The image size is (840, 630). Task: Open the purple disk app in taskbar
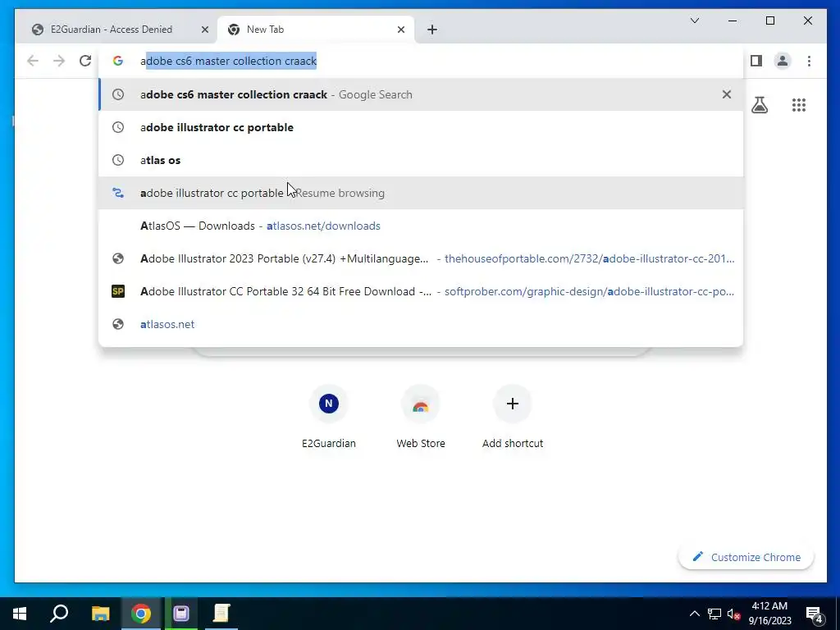pos(181,614)
